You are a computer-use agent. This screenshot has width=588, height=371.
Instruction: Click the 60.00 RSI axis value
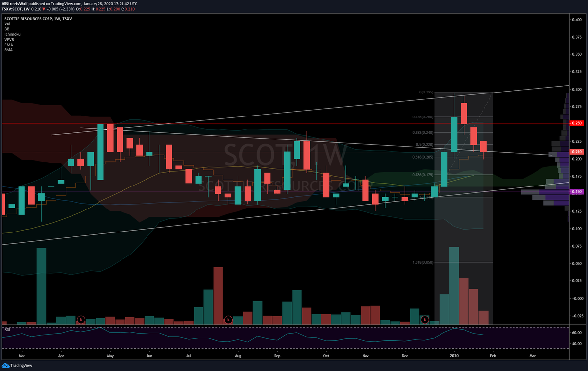[x=576, y=333]
